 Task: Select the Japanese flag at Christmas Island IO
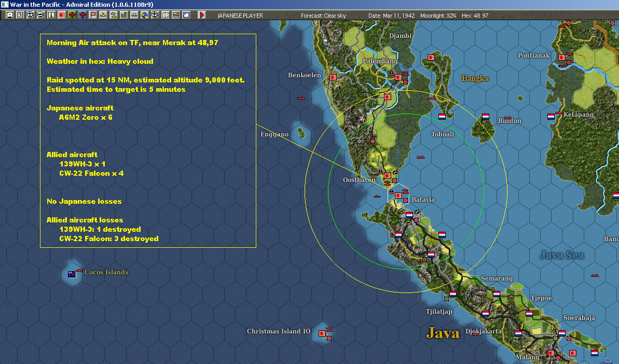(322, 333)
